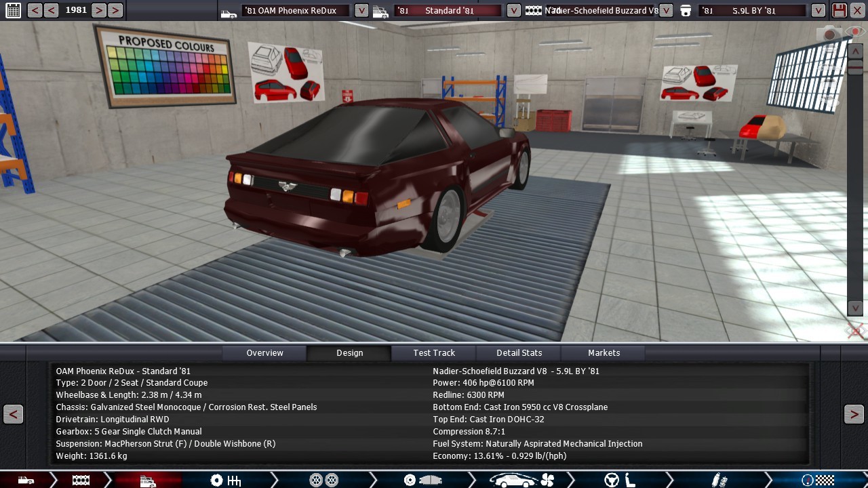The height and width of the screenshot is (488, 868).
Task: Switch to the Test Track tab
Action: (434, 352)
